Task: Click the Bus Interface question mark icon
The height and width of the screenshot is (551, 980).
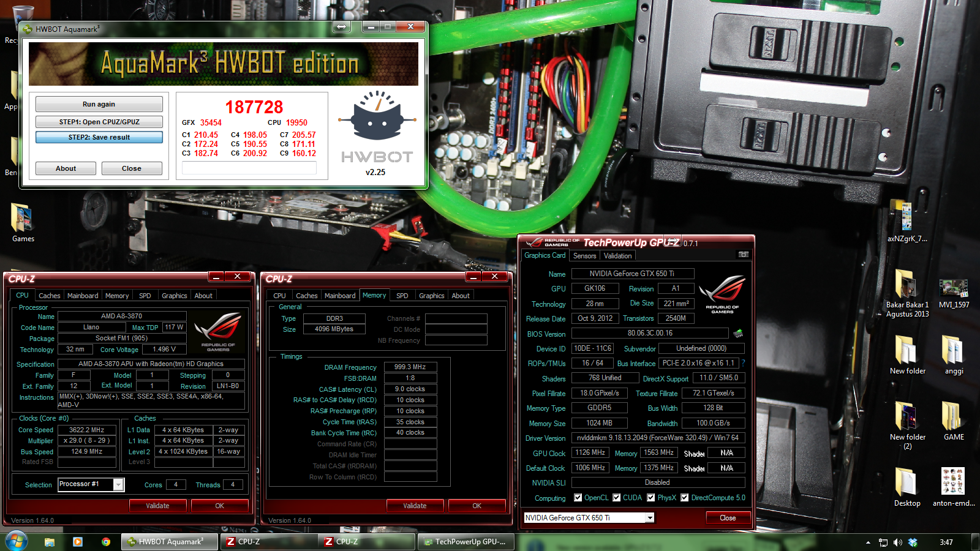Action: 743,363
